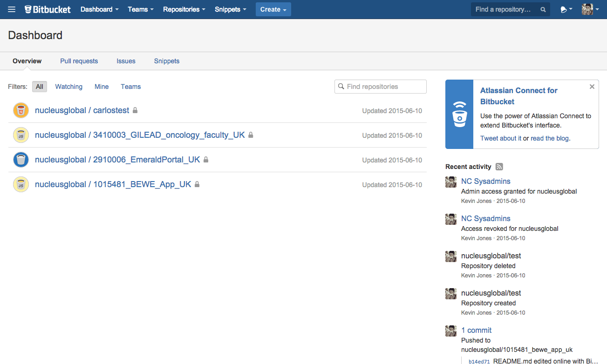The height and width of the screenshot is (364, 607).
Task: Open Atlassian Connect for Bitbucket heading link
Action: [x=519, y=96]
